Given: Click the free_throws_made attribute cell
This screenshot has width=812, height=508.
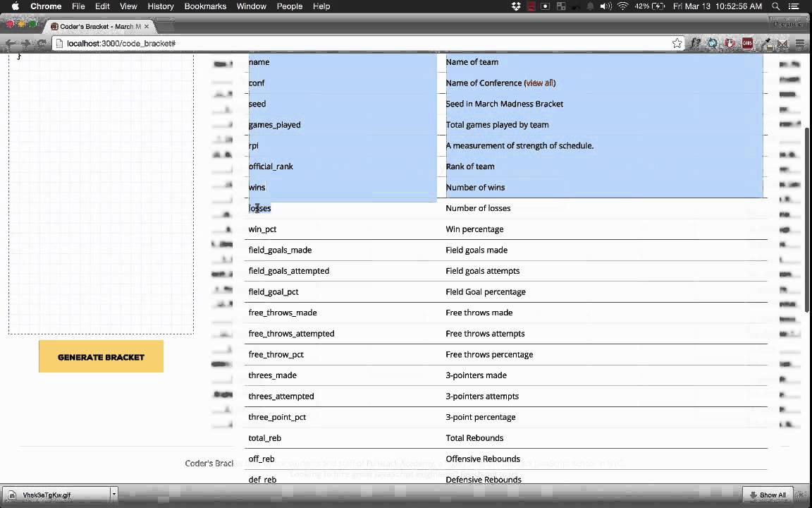Looking at the screenshot, I should click(283, 313).
